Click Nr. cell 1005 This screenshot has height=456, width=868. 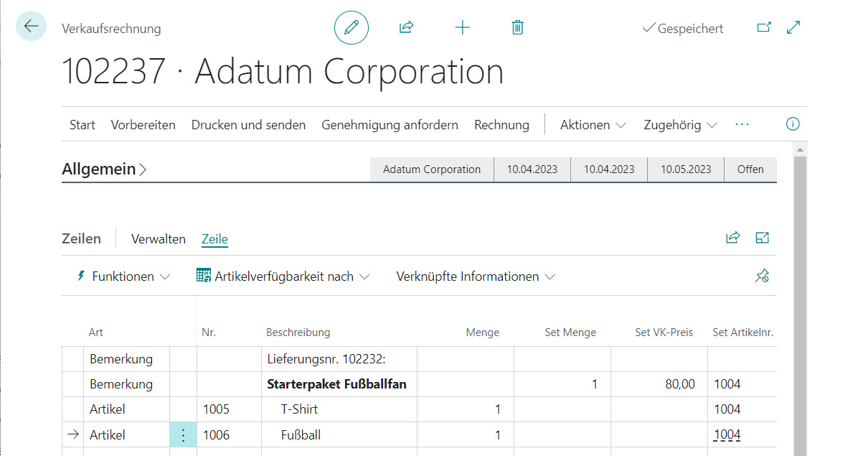tap(229, 409)
